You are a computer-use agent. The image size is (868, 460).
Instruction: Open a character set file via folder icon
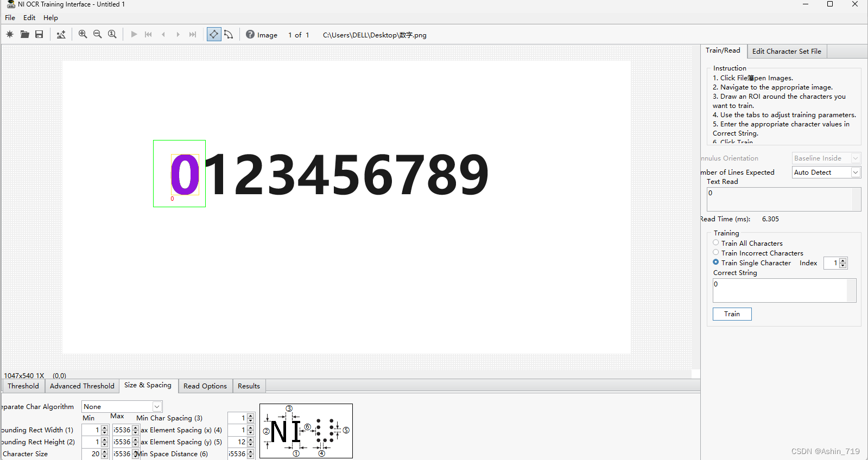24,34
